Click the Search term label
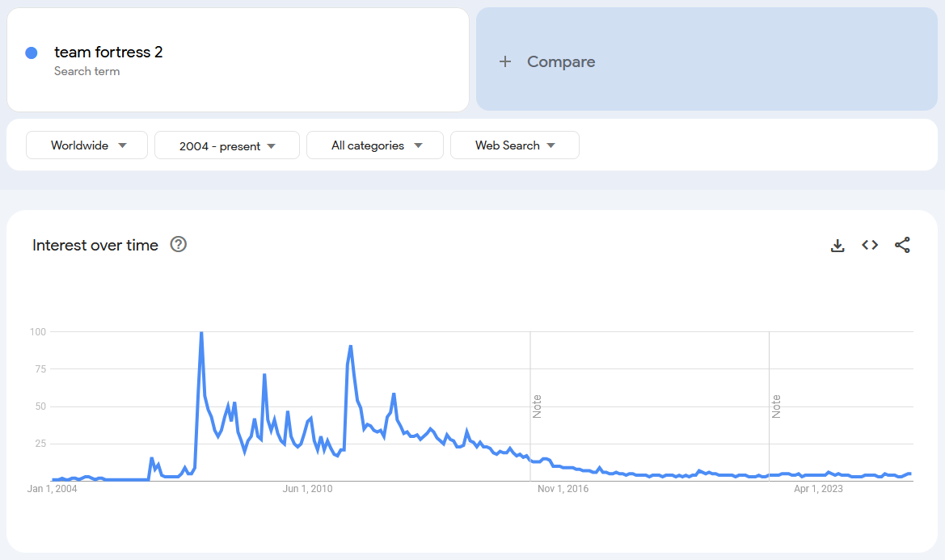 (86, 71)
